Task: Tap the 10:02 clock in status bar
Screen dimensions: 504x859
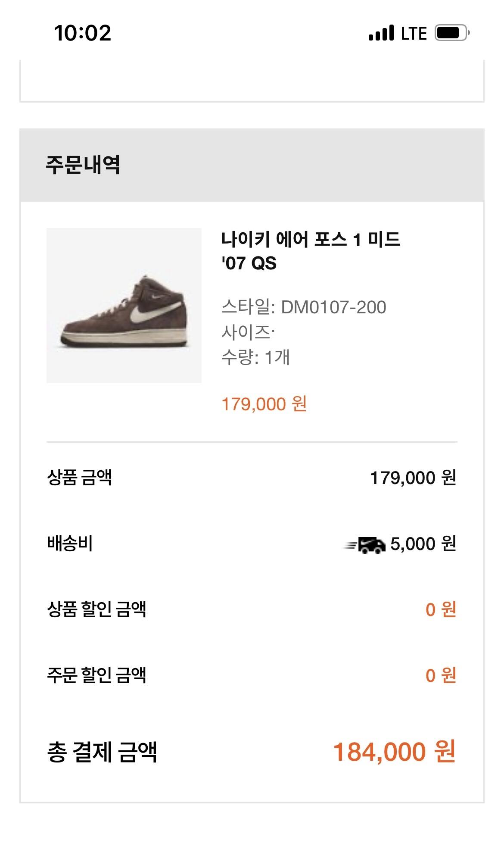Action: 83,33
